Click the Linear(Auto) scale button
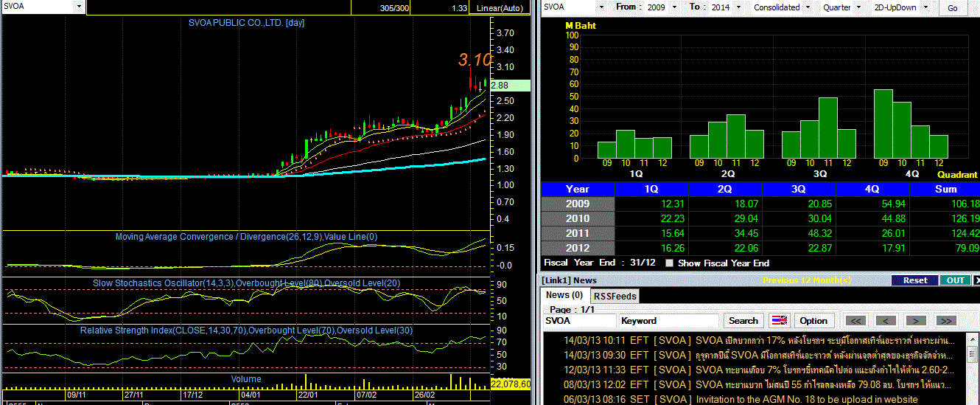The width and height of the screenshot is (980, 405). (x=499, y=7)
